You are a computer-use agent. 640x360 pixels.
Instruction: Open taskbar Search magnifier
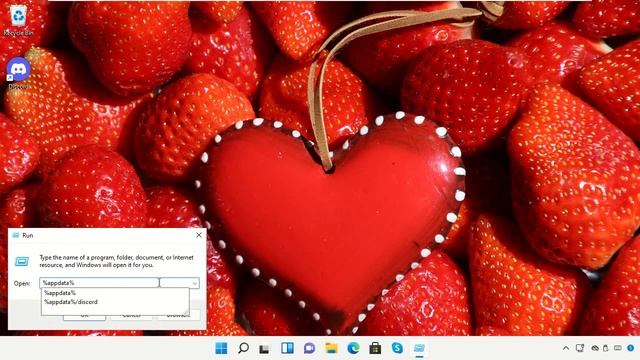pos(243,348)
